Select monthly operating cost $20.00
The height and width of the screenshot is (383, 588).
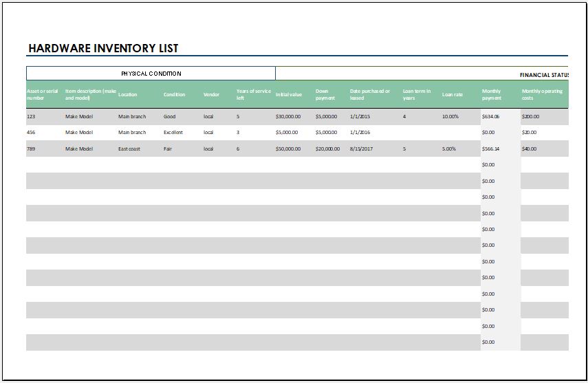coord(529,133)
